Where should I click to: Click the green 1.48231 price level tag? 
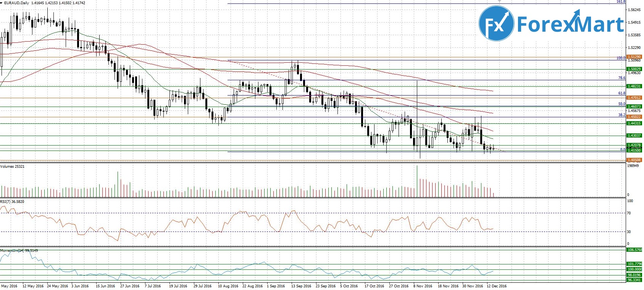[634, 86]
